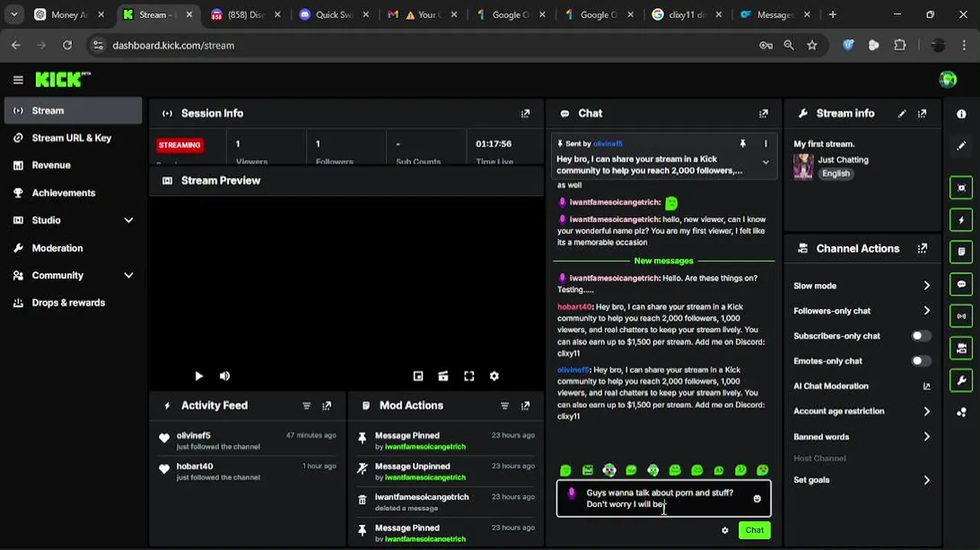The image size is (980, 550).
Task: Pop out the Mod Actions panel
Action: (525, 406)
